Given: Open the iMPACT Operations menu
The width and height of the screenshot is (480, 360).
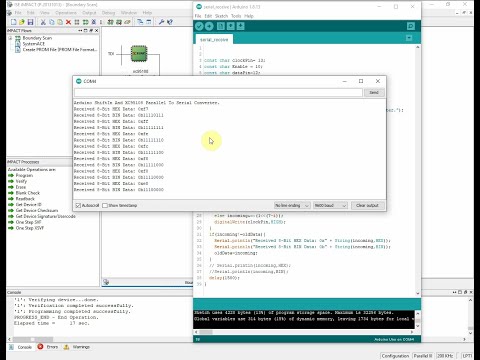Looking at the screenshot, I should pyautogui.click(x=66, y=13).
